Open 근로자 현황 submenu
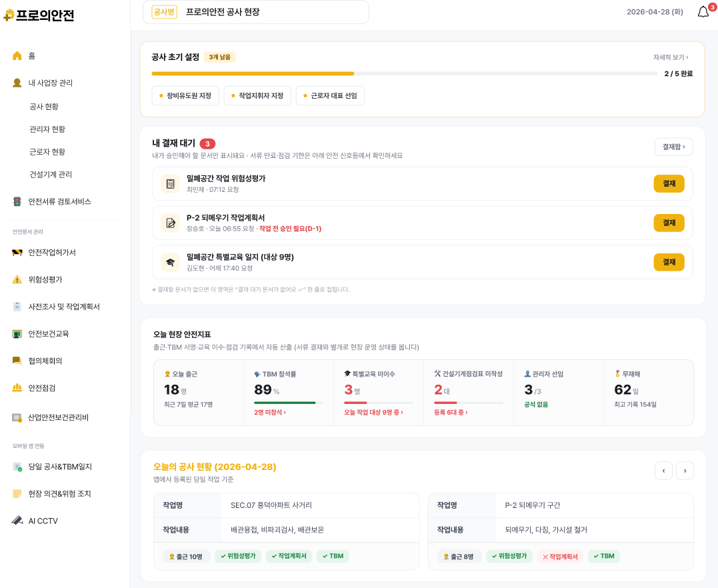718x588 pixels. 47,151
